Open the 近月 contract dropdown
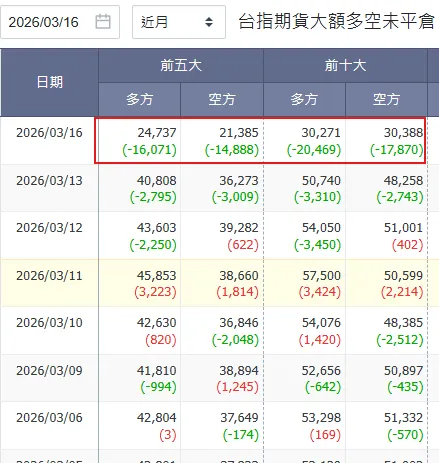The image size is (439, 463). (x=179, y=22)
